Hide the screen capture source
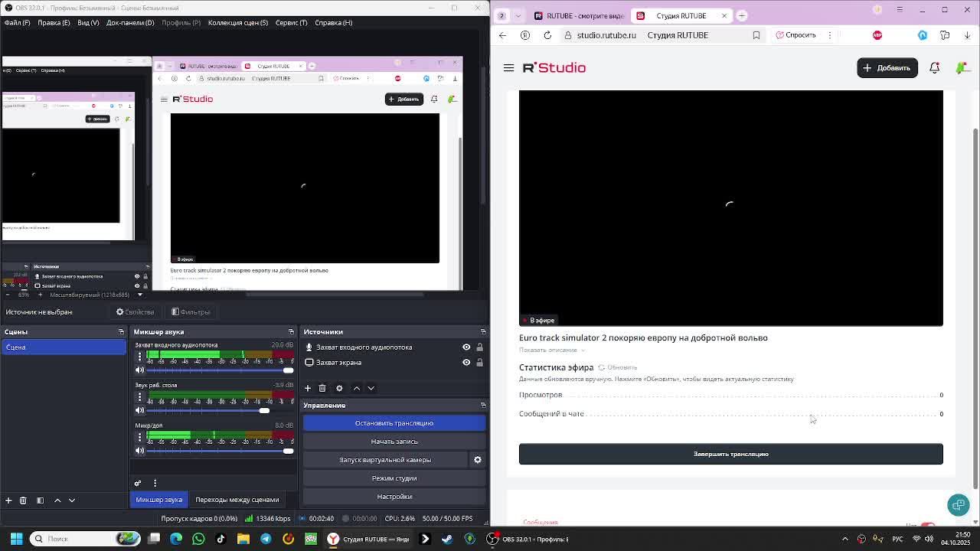 pos(466,363)
